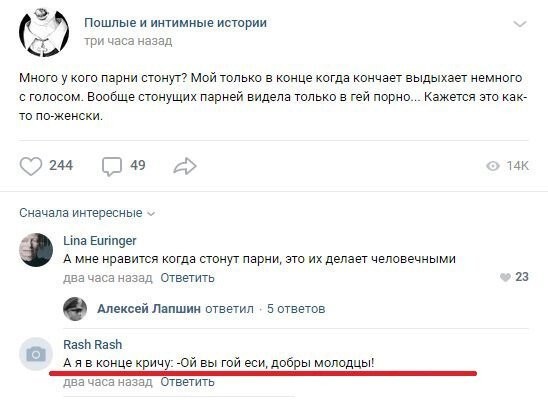Screen dimensions: 548x405
Task: Open the Пошлые и интимные истории community page
Action: click(175, 23)
